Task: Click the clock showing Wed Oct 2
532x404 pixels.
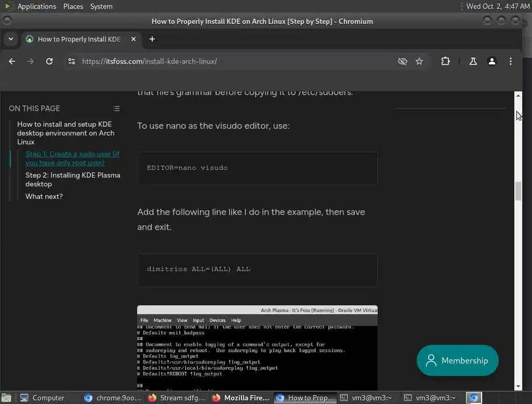Action: pos(498,6)
